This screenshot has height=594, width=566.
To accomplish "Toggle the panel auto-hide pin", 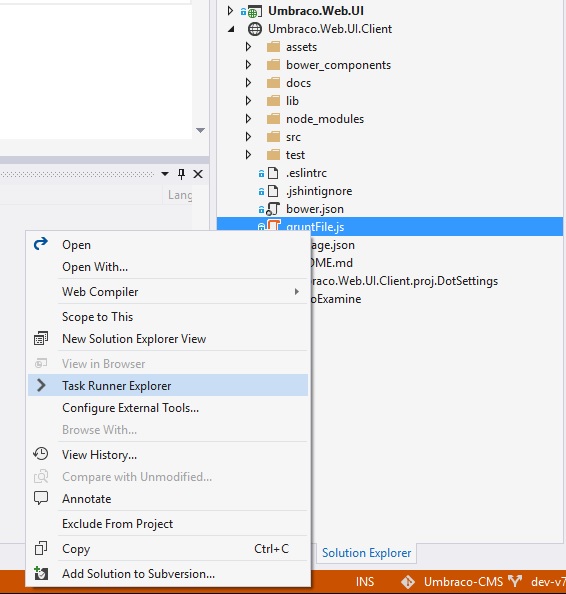I will [x=181, y=174].
